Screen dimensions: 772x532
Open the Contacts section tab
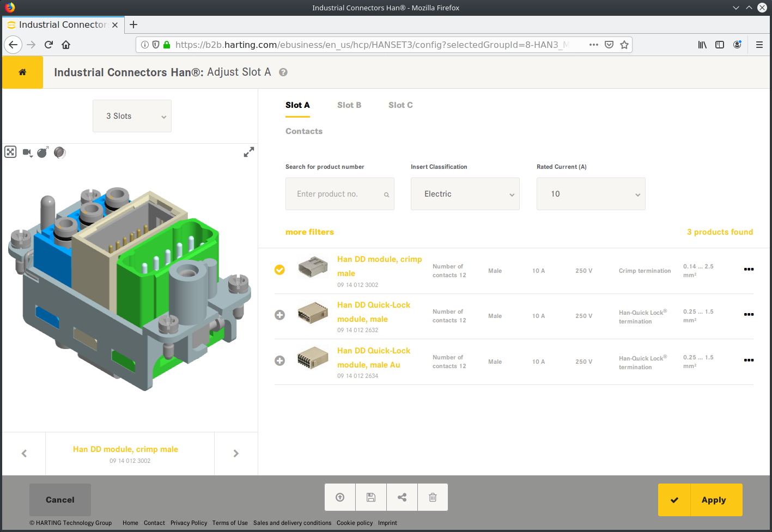(304, 131)
